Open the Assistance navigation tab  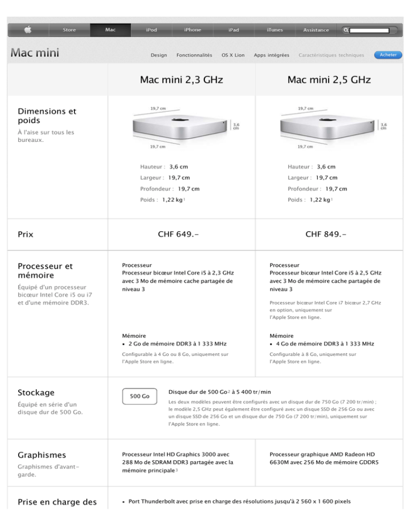tap(316, 30)
